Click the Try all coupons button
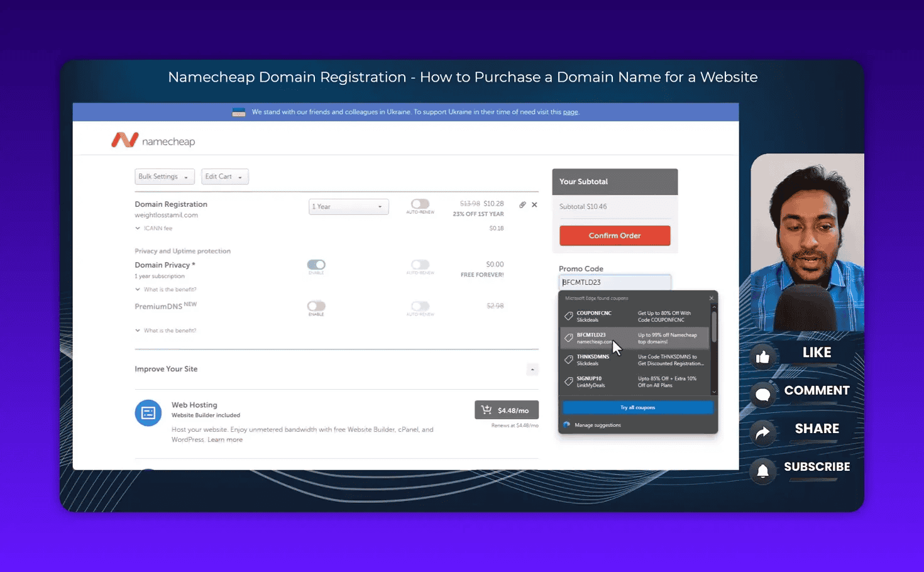 [637, 407]
